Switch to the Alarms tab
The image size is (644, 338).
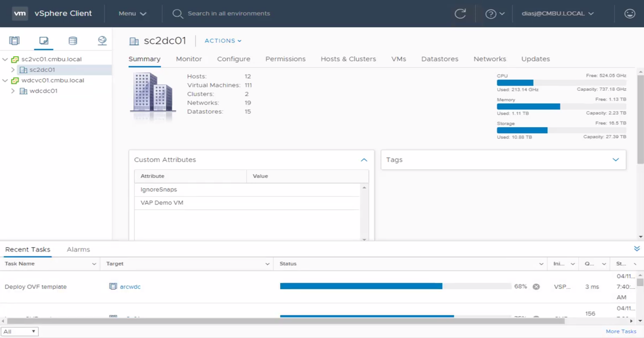click(78, 249)
